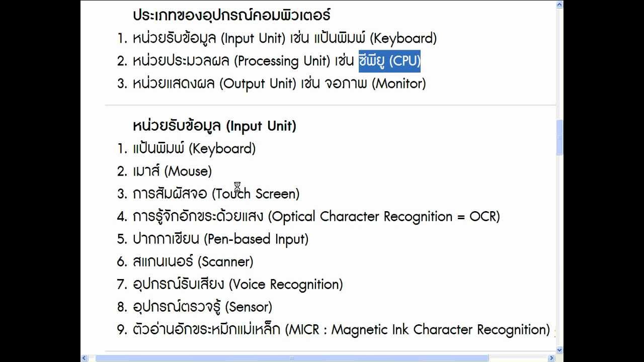
Task: Click the heading ประเภทของอุปกรณ์คอมพิวเตอร์
Action: pos(231,15)
